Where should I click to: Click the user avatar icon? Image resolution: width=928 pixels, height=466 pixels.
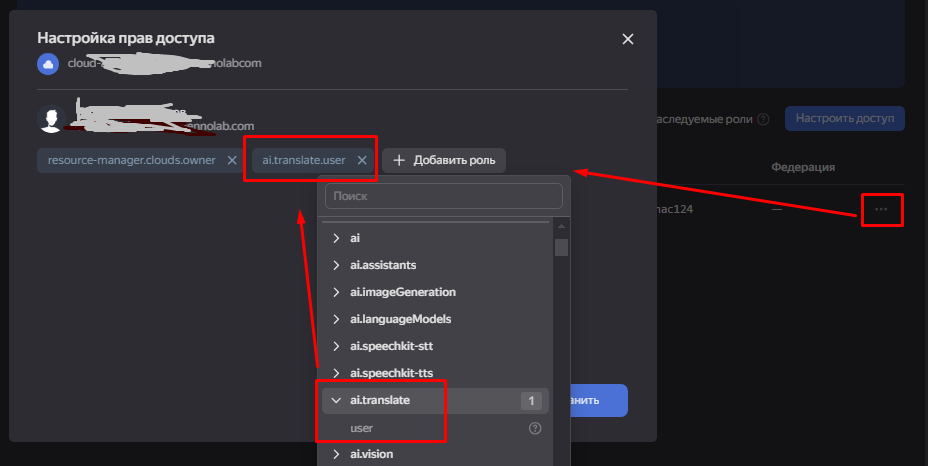pos(51,119)
